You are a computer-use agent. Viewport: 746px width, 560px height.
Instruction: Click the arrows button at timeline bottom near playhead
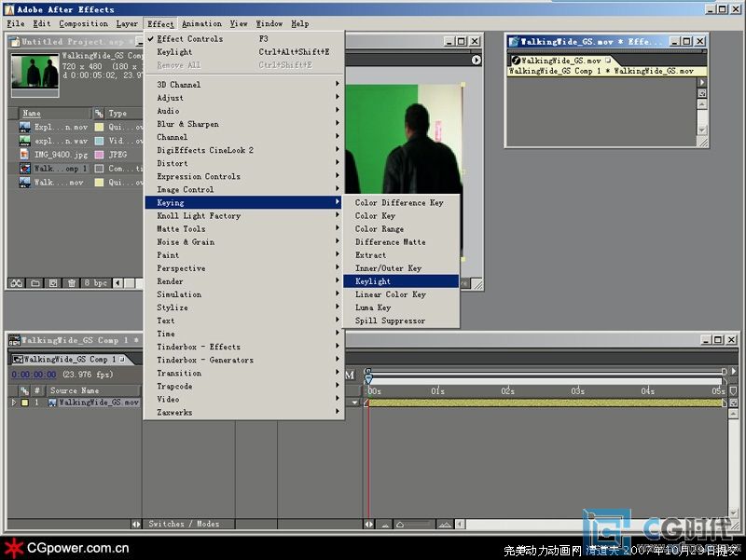(369, 525)
